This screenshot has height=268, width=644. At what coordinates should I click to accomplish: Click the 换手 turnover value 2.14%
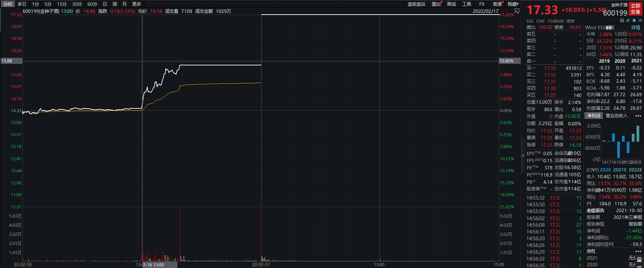click(575, 102)
